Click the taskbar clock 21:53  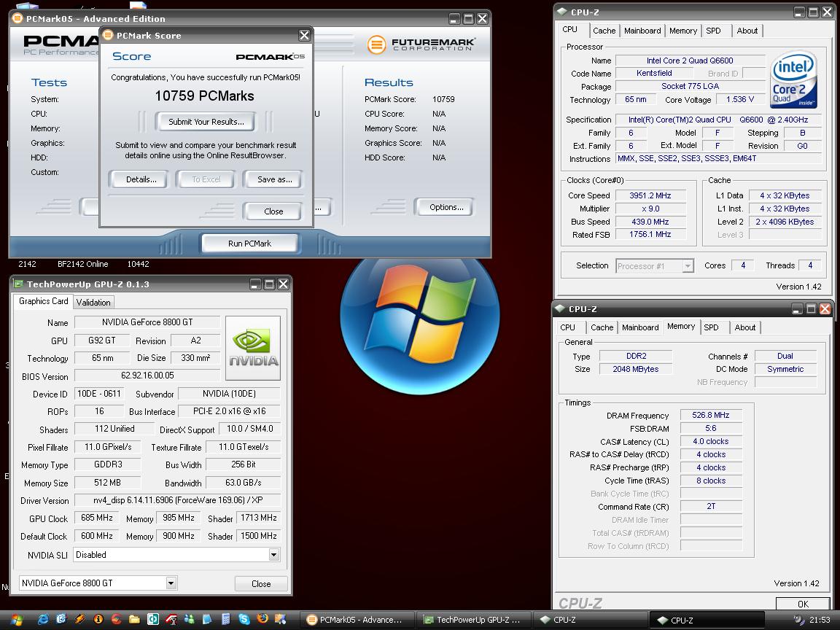(x=820, y=620)
